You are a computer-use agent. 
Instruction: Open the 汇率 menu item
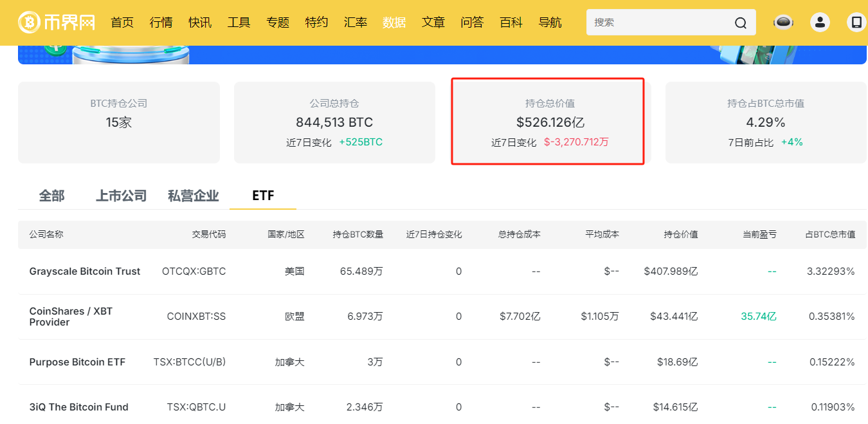(x=355, y=22)
